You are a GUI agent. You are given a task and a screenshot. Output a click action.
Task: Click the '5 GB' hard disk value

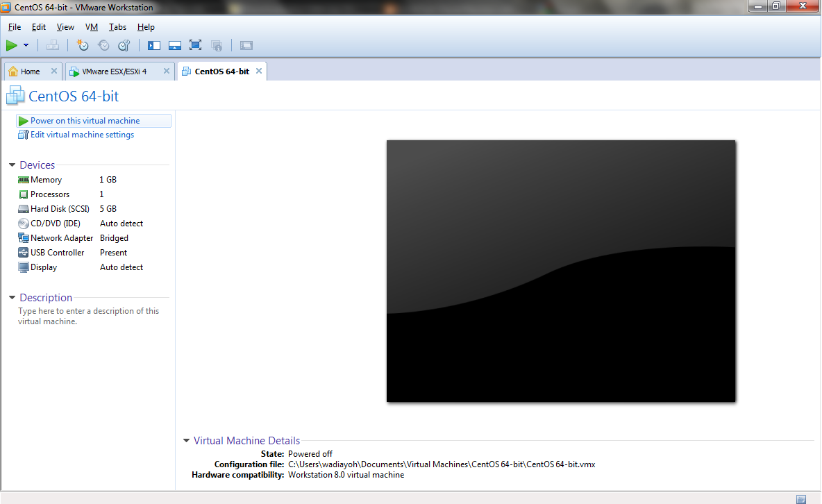coord(108,209)
